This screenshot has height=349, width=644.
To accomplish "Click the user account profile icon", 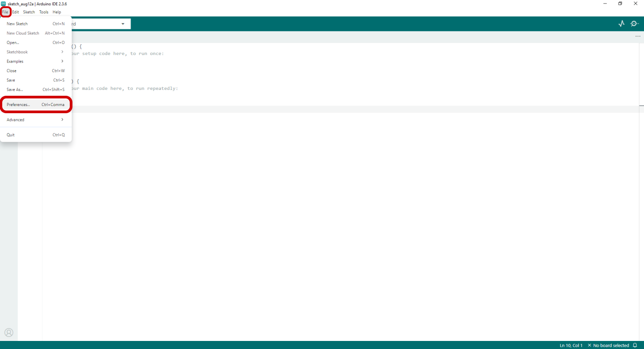I will click(x=9, y=332).
